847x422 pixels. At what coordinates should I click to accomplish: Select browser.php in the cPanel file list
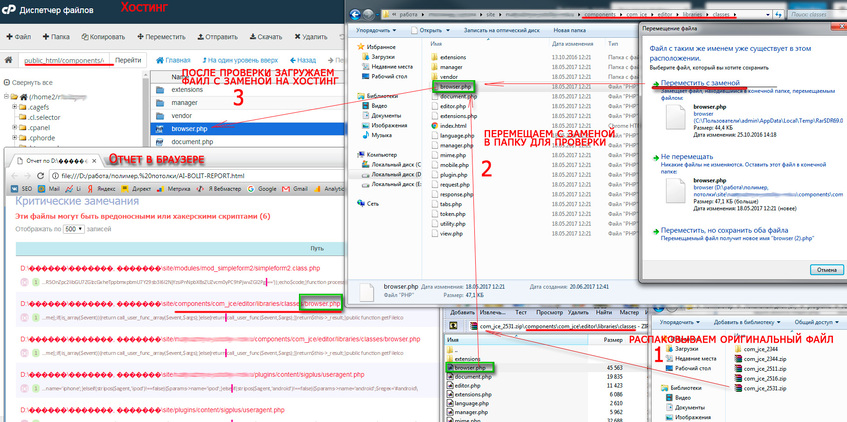tap(189, 129)
